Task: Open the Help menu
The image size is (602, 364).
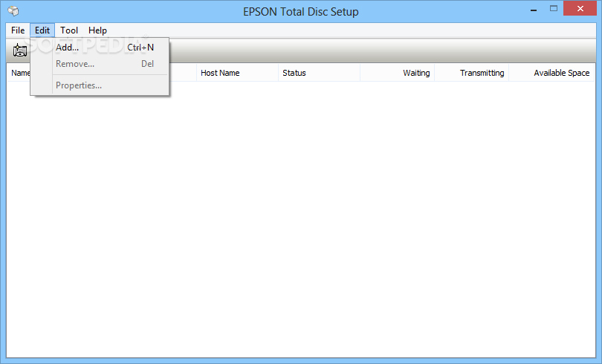Action: (x=97, y=30)
